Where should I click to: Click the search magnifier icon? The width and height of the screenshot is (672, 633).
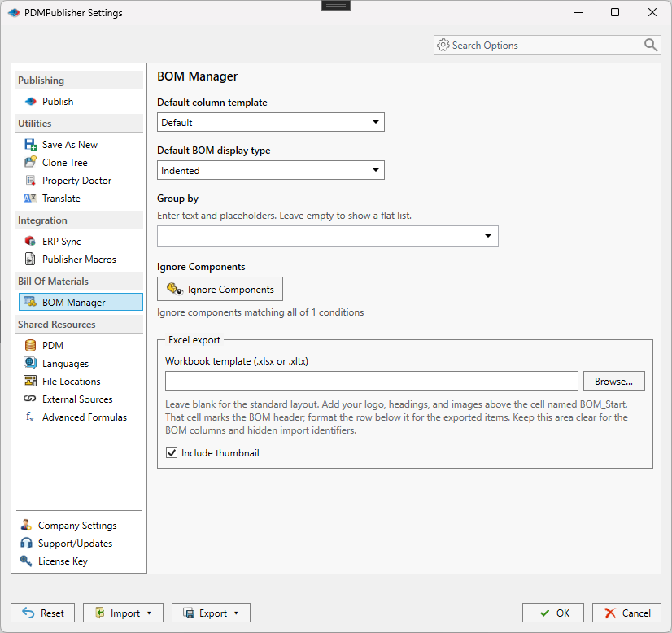click(651, 45)
